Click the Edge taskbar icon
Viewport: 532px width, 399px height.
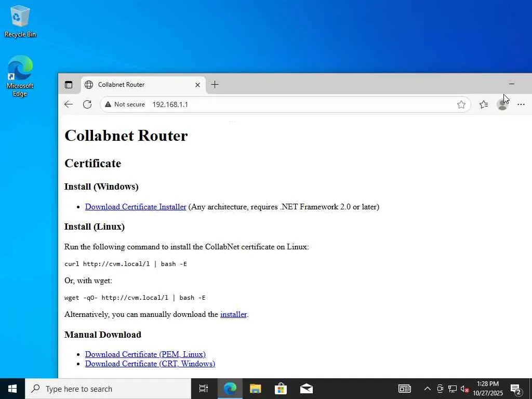click(x=230, y=389)
